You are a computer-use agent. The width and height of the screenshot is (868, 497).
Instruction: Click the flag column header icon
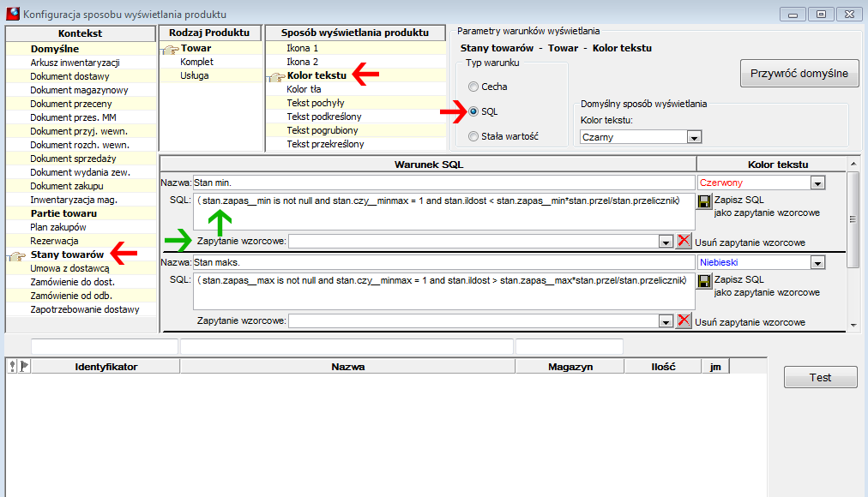tap(24, 366)
